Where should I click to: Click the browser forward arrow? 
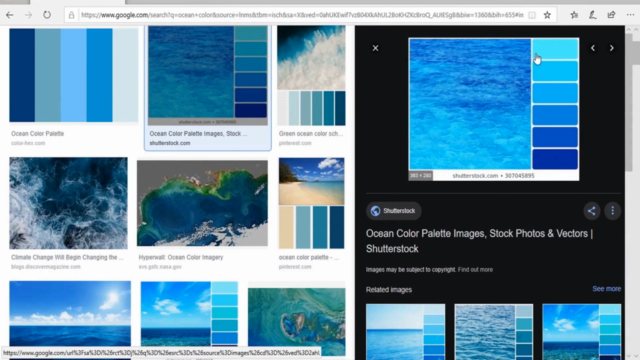28,15
